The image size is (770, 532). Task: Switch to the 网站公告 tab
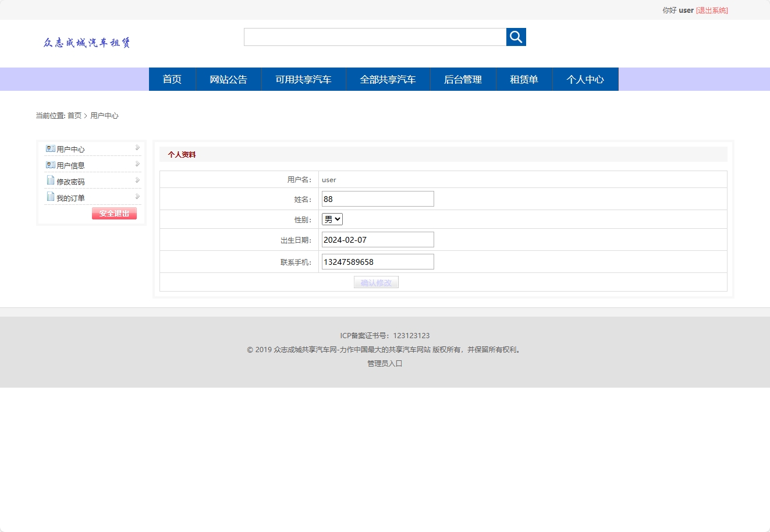coord(228,79)
